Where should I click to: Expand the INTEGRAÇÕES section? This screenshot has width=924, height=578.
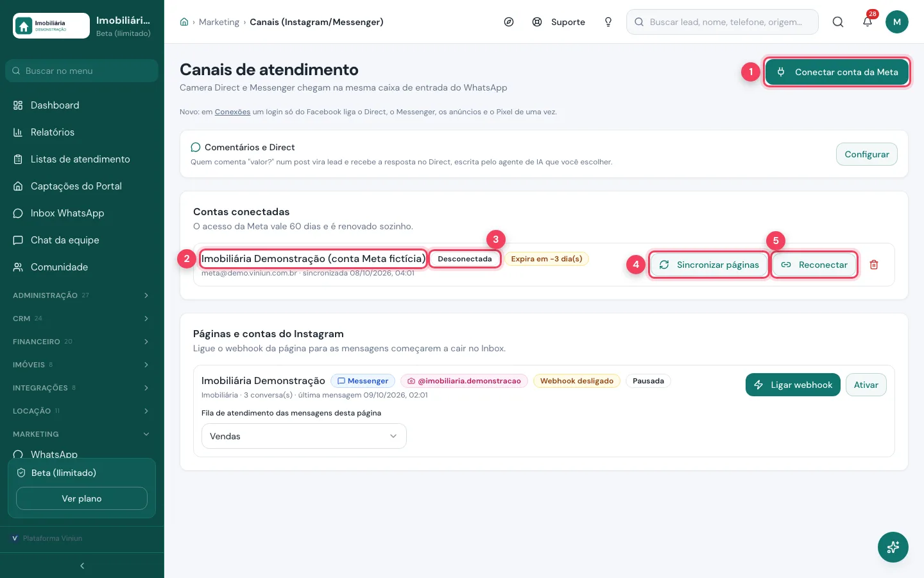click(x=82, y=388)
